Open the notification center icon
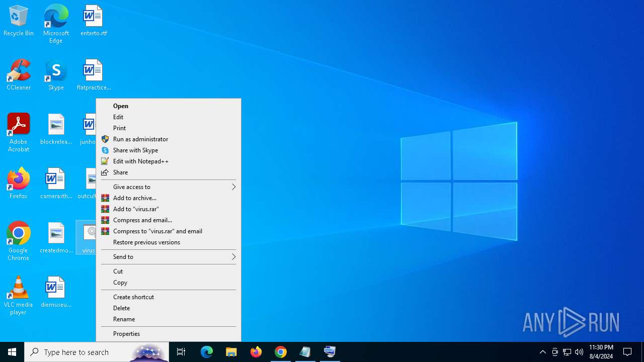Screen dimensions: 644x362 pos(627,352)
